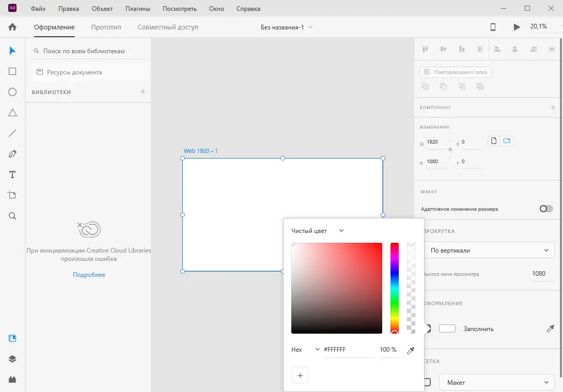Open the solid color type dropdown
Screen dimensions: 563x392
pyautogui.click(x=318, y=231)
